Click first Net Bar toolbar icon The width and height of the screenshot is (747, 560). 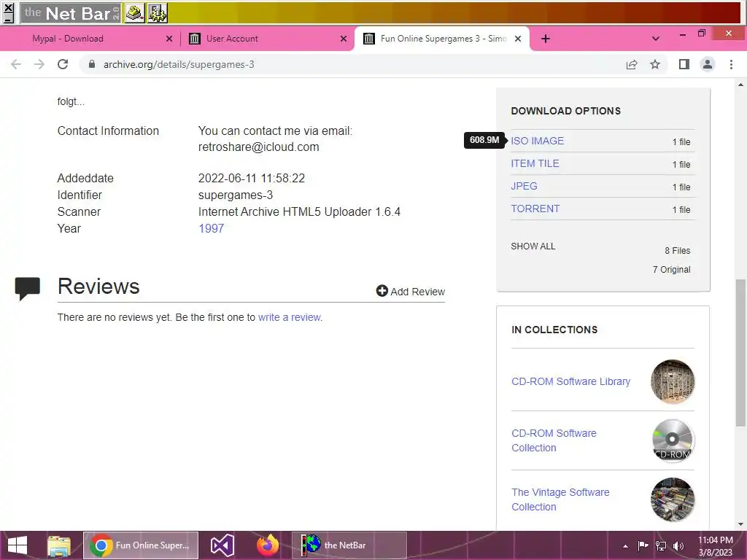[135, 13]
